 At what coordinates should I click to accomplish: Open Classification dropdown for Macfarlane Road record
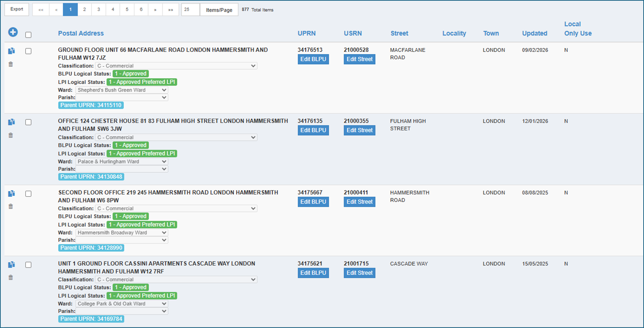pos(176,66)
